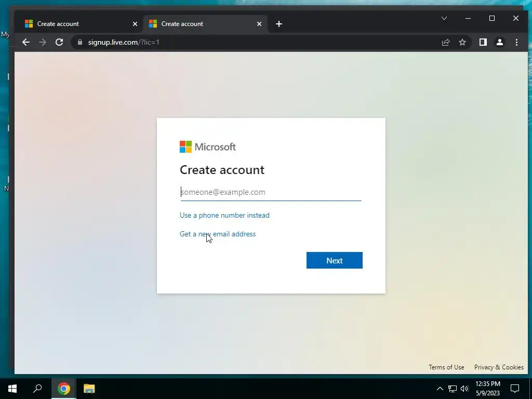The width and height of the screenshot is (532, 399).
Task: Open taskbar search
Action: click(37, 389)
